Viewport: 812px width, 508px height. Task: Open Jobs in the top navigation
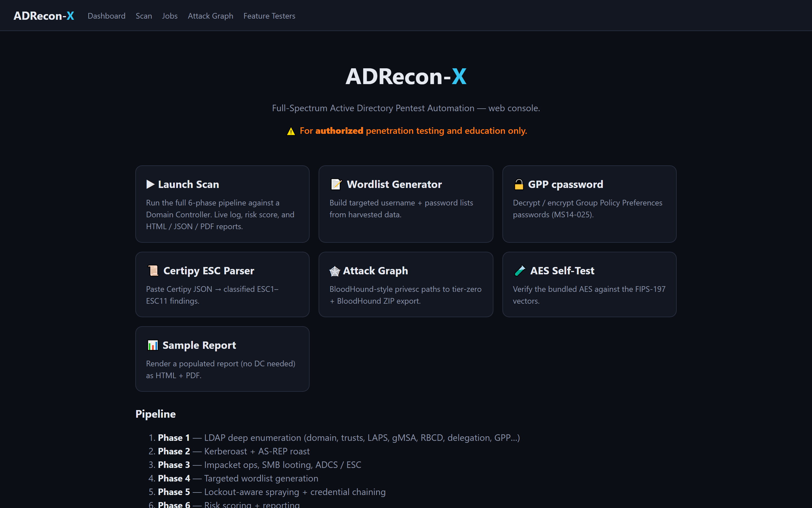click(170, 16)
